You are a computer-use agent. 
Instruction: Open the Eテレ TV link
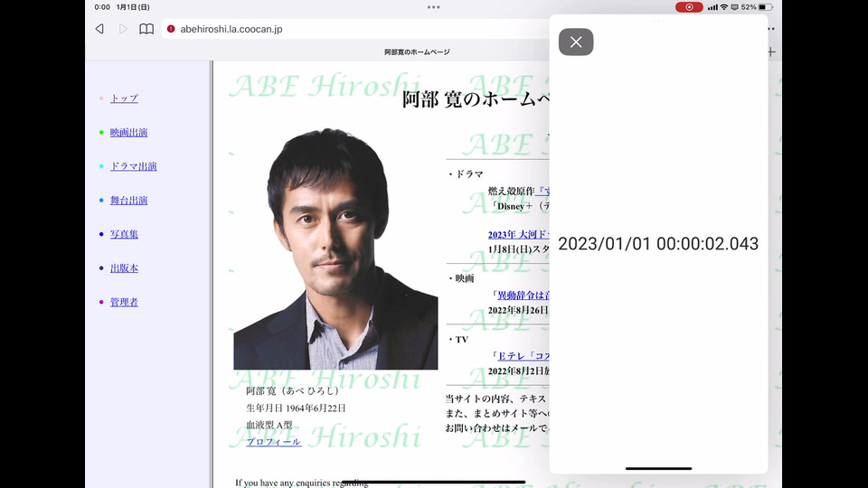pyautogui.click(x=524, y=356)
